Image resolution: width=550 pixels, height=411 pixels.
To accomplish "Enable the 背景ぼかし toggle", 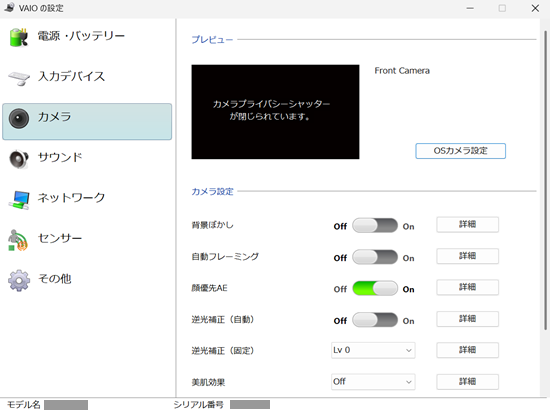I will click(x=375, y=225).
